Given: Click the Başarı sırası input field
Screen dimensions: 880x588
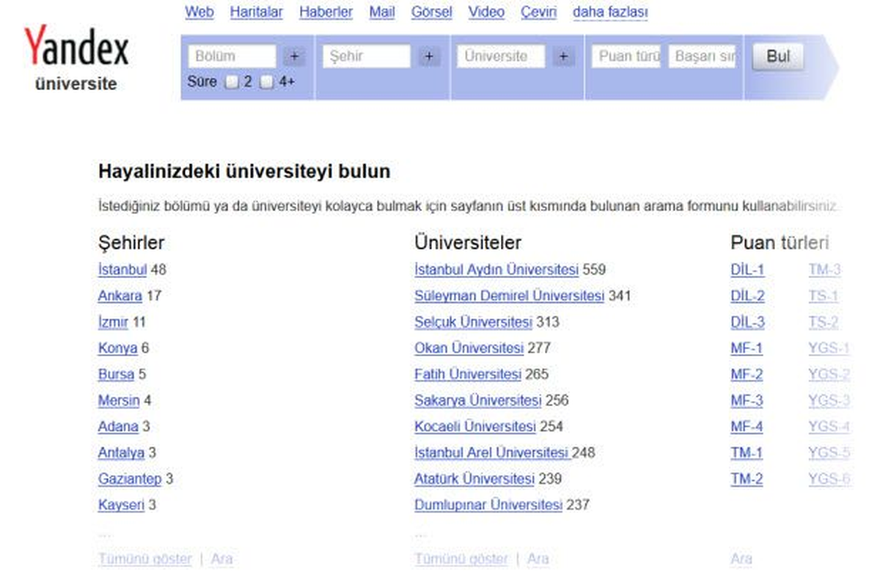Looking at the screenshot, I should (x=703, y=56).
